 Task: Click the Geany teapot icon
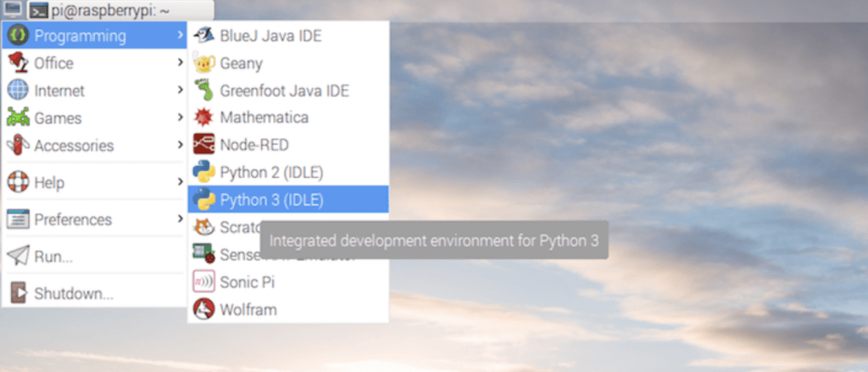(203, 63)
